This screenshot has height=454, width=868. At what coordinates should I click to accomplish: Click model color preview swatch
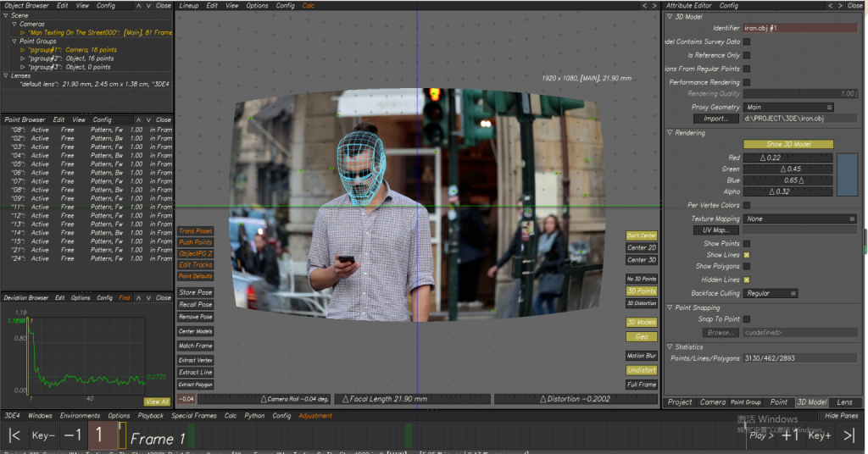pyautogui.click(x=847, y=174)
